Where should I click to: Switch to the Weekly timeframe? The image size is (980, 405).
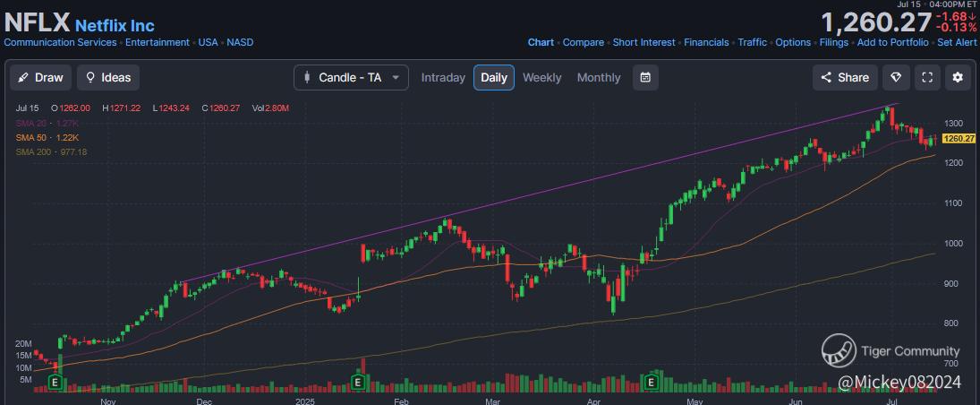point(541,78)
